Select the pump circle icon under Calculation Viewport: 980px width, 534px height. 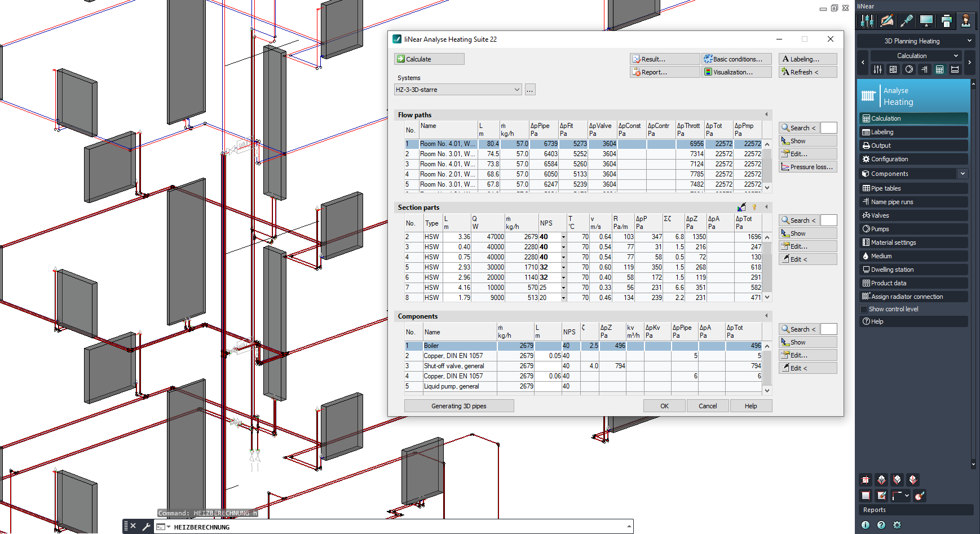(x=908, y=69)
